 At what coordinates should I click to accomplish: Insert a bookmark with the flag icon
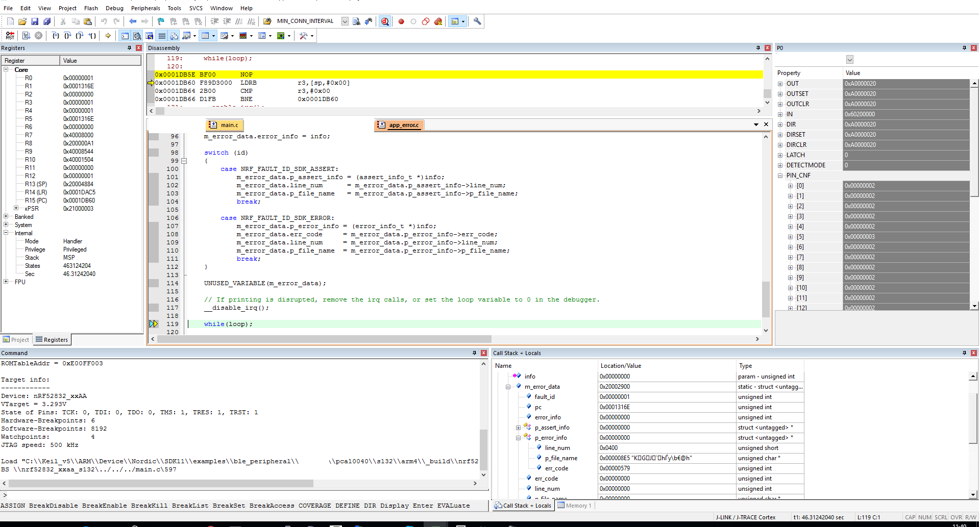pos(161,21)
